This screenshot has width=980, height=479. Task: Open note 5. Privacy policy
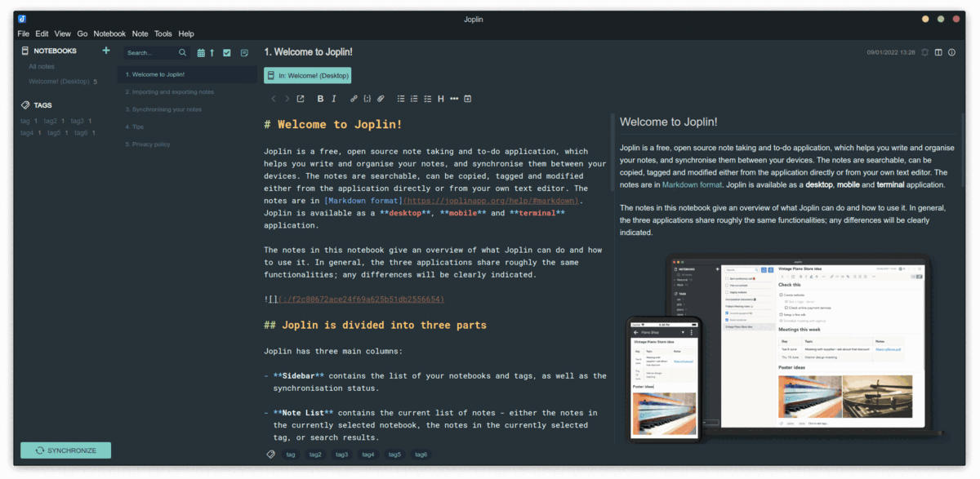(188, 144)
